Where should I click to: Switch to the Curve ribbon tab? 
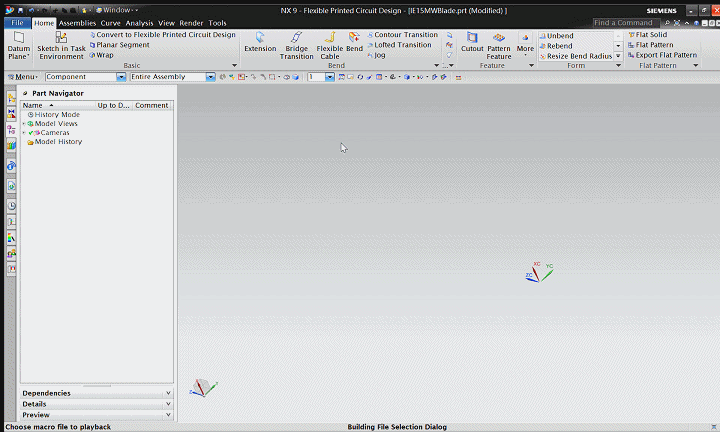[110, 23]
